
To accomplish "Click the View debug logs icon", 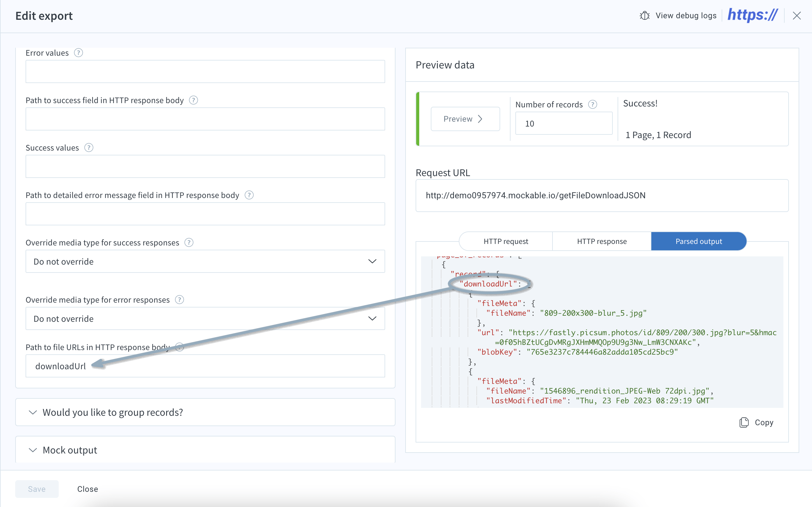I will click(644, 16).
